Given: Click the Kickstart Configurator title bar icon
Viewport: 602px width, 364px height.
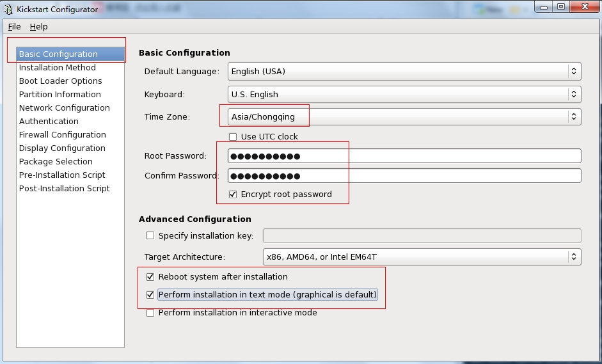Looking at the screenshot, I should 8,9.
